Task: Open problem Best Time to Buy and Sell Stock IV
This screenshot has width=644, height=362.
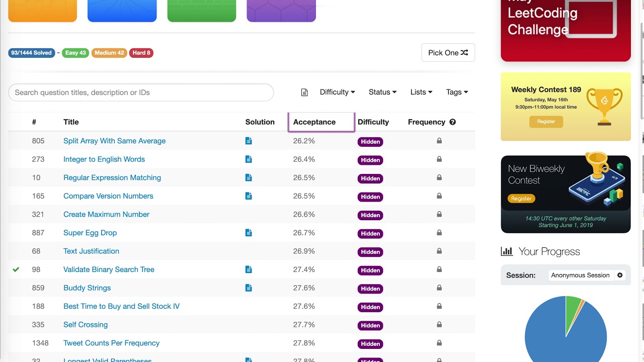Action: coord(121,306)
